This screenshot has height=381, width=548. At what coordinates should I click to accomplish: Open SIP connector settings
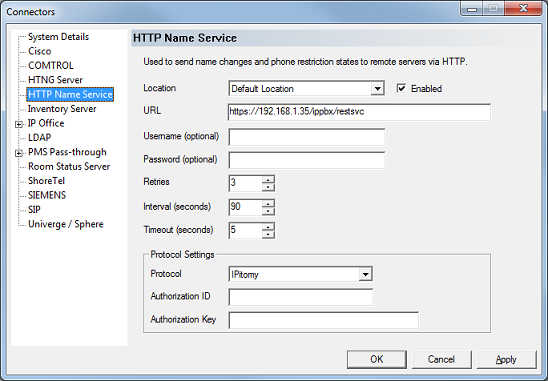coord(34,209)
